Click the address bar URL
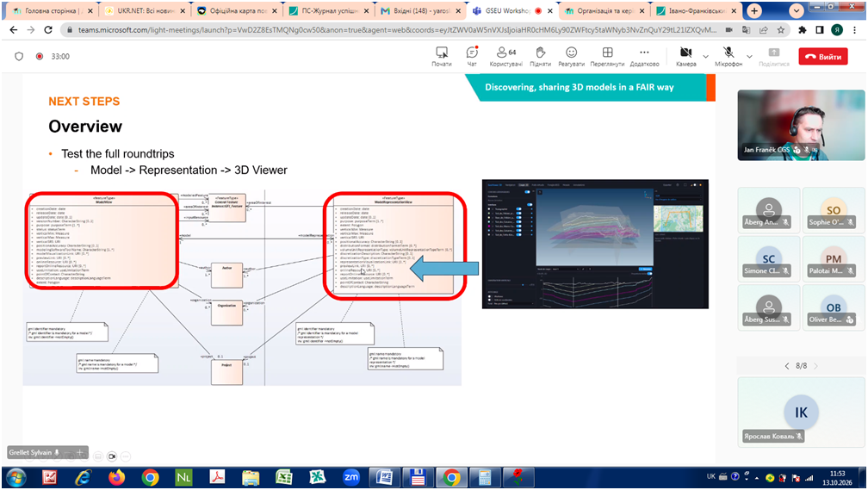Viewport: 868px width, 490px height. [x=396, y=30]
